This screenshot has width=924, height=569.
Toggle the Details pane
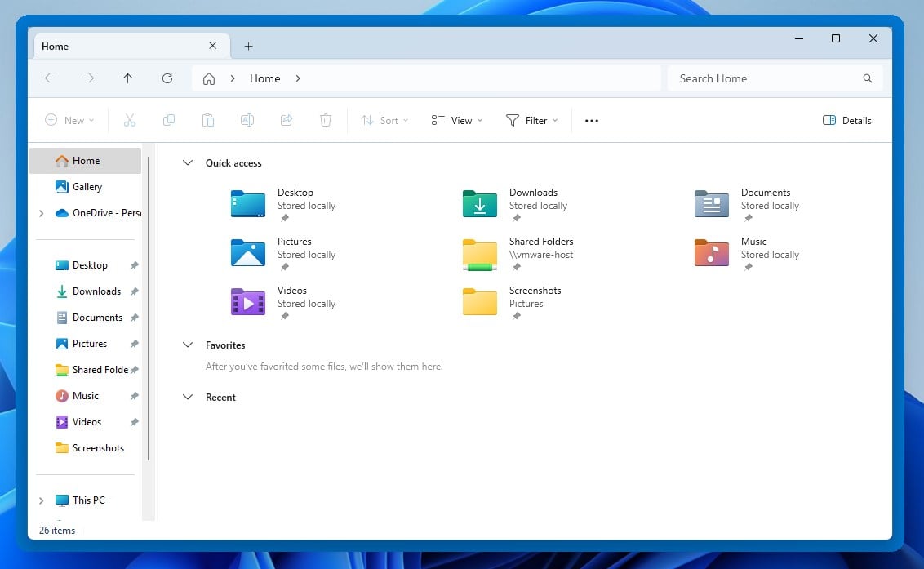846,120
